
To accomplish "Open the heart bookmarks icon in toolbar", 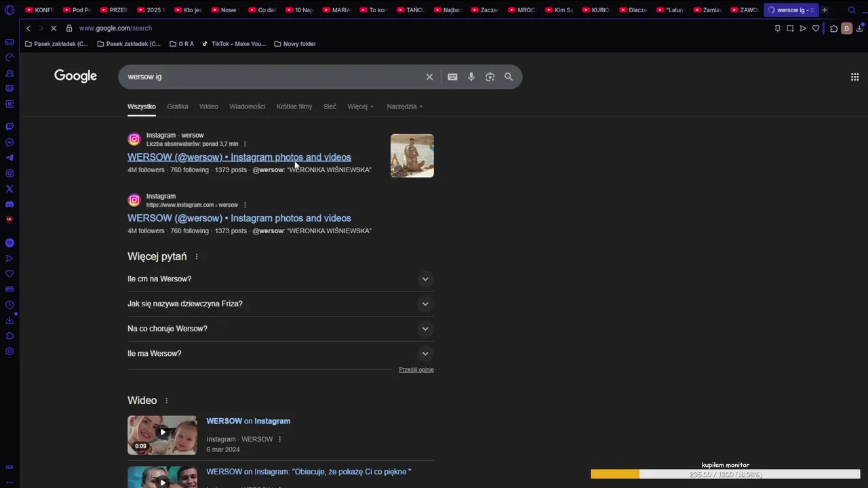I will point(816,28).
